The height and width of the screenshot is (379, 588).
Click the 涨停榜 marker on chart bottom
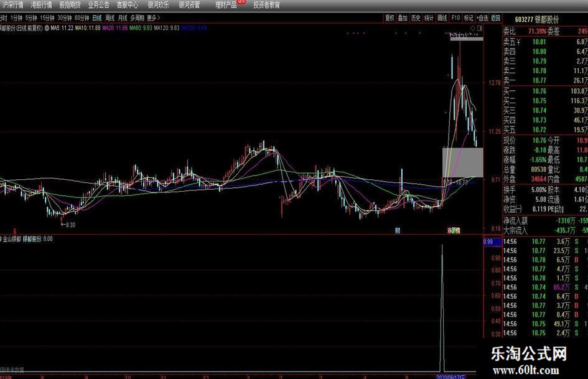pos(454,230)
